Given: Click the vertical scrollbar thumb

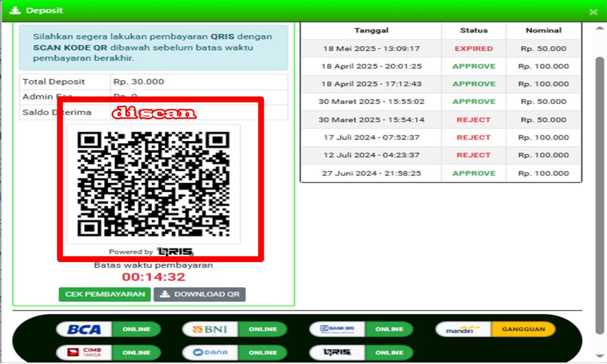Looking at the screenshot, I should point(600,196).
